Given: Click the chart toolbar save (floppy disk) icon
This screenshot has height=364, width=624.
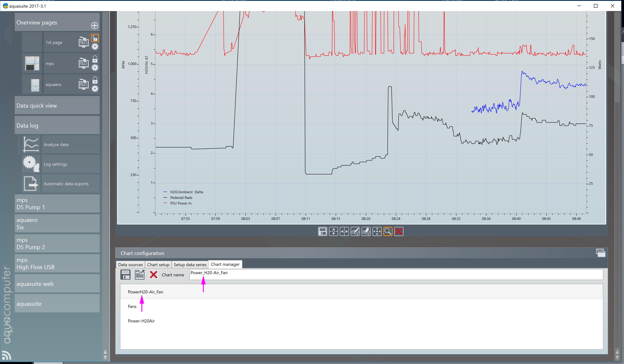Looking at the screenshot, I should 322,232.
